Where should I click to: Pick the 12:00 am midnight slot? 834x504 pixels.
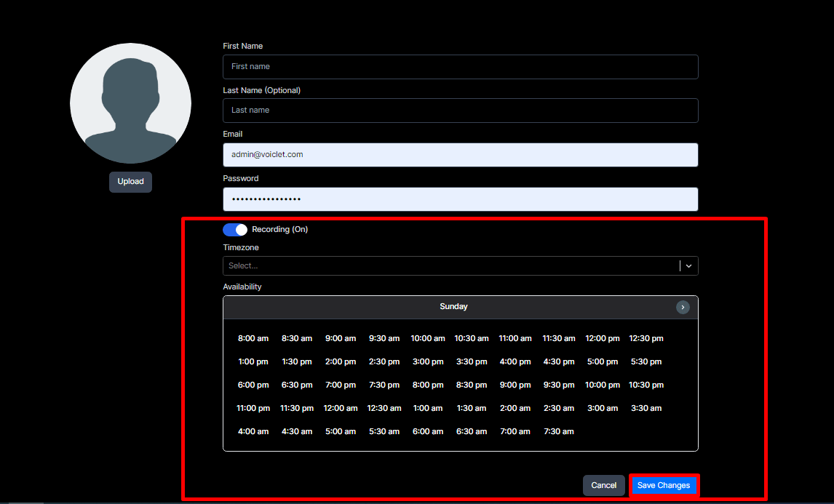[x=341, y=409]
